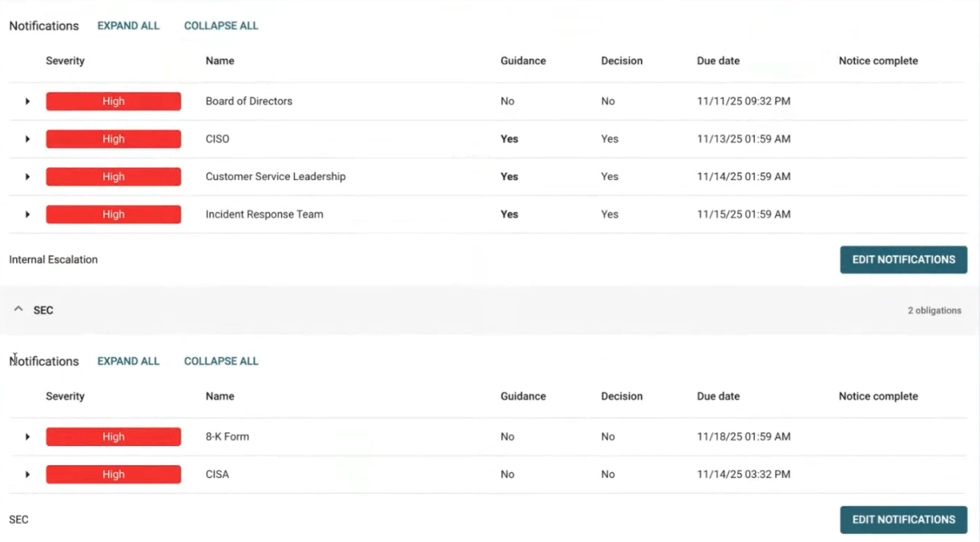
Task: Click Expand All in Internal Escalation notifications
Action: (128, 26)
